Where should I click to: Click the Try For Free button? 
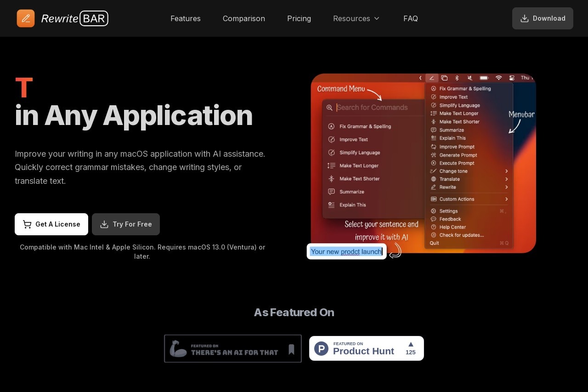coord(126,224)
